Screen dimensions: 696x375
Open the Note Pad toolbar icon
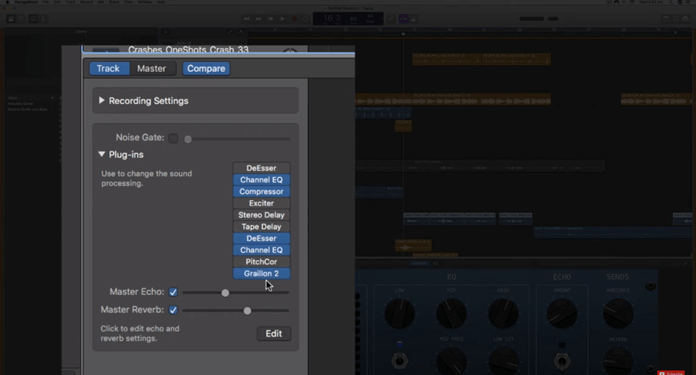[x=666, y=19]
